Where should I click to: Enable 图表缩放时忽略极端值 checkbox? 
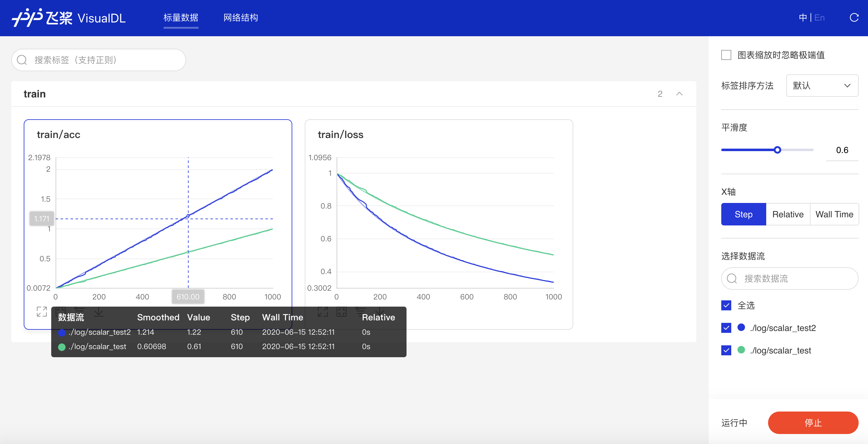[x=726, y=55]
